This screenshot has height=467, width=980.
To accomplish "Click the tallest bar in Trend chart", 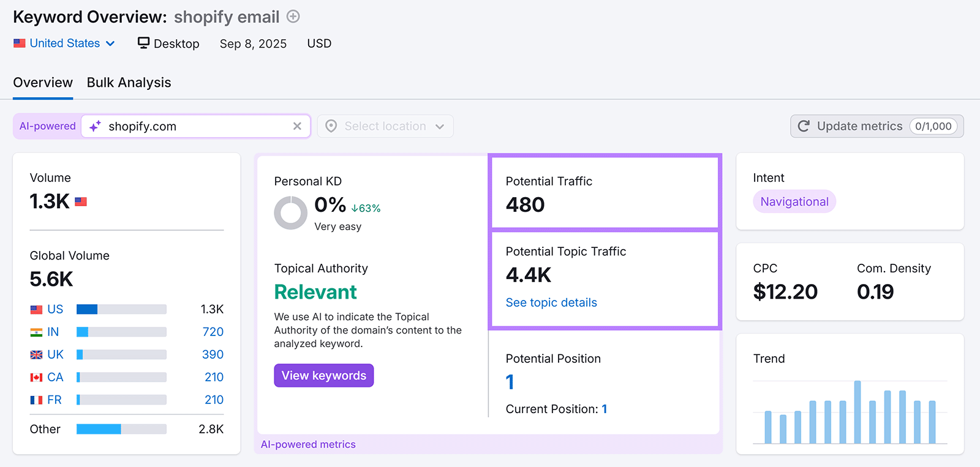I will click(858, 411).
